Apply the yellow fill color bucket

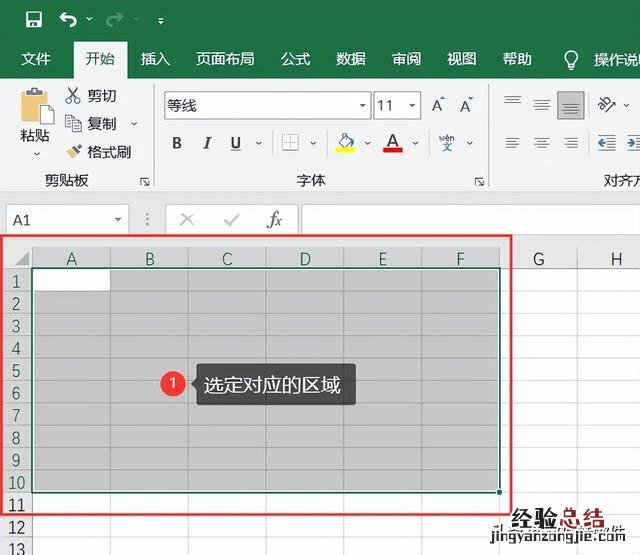click(x=345, y=143)
